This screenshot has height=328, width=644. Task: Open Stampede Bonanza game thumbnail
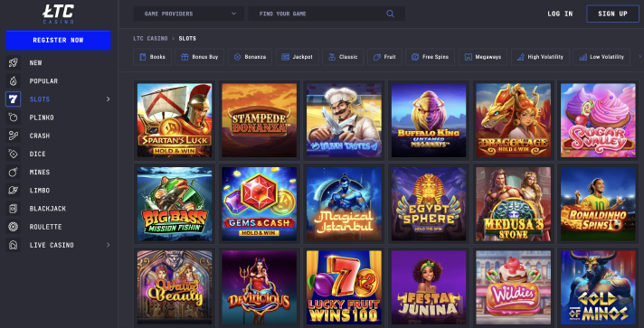pos(260,120)
